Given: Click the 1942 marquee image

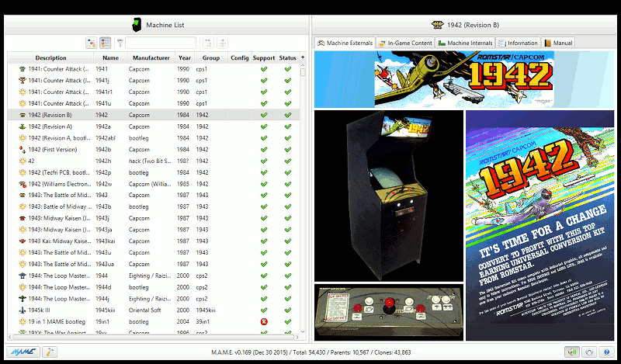Looking at the screenshot, I should [463, 79].
